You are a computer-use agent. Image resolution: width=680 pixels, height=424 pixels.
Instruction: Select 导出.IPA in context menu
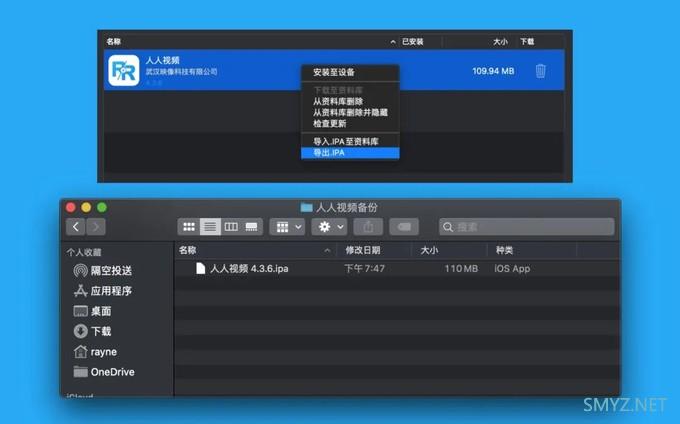point(350,153)
